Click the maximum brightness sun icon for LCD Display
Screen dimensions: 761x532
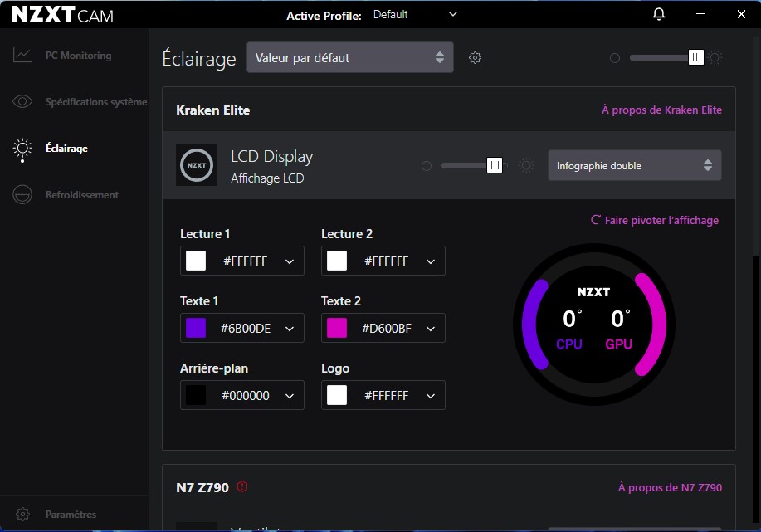click(x=526, y=166)
